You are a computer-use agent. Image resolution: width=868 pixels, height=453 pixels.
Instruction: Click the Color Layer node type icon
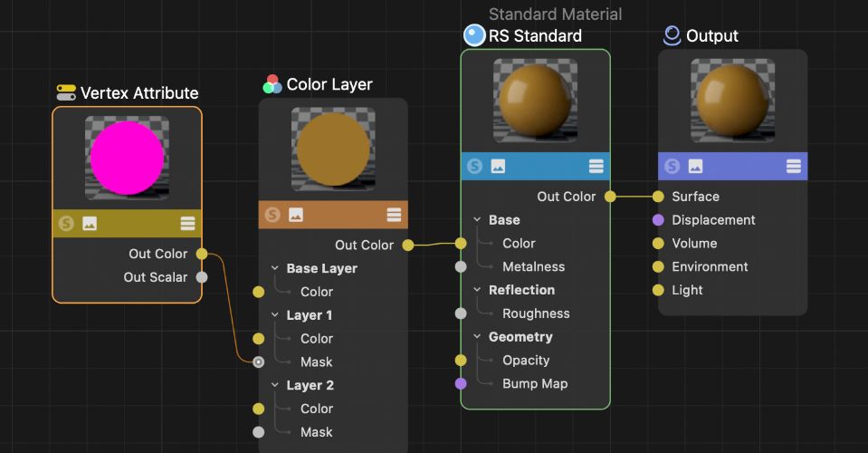pos(272,84)
